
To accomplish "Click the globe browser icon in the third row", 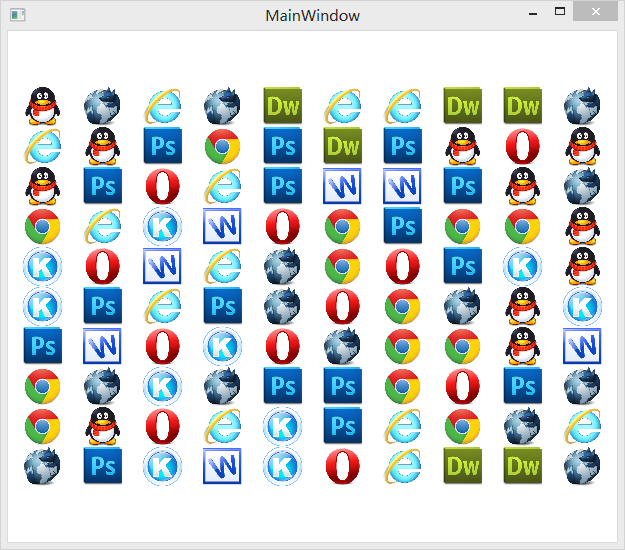I will click(x=582, y=186).
